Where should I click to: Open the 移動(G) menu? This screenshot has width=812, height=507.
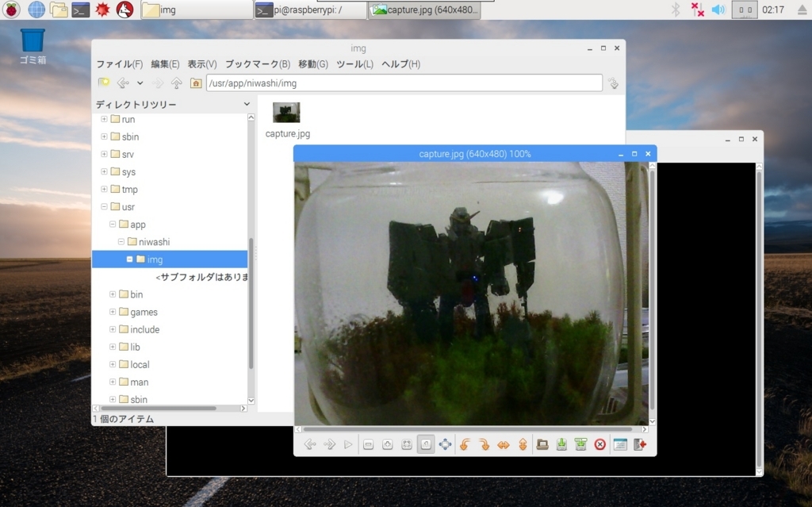tap(313, 64)
